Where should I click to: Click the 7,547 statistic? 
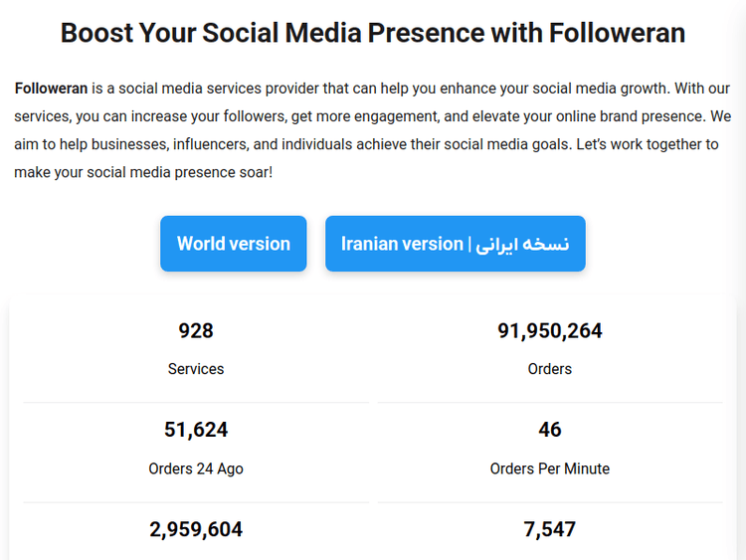pos(550,529)
